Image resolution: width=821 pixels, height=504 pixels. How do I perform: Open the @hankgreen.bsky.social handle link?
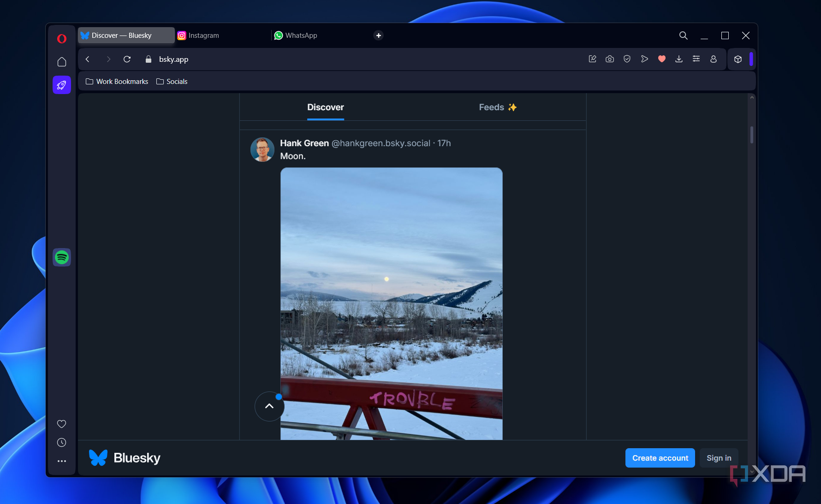(381, 143)
